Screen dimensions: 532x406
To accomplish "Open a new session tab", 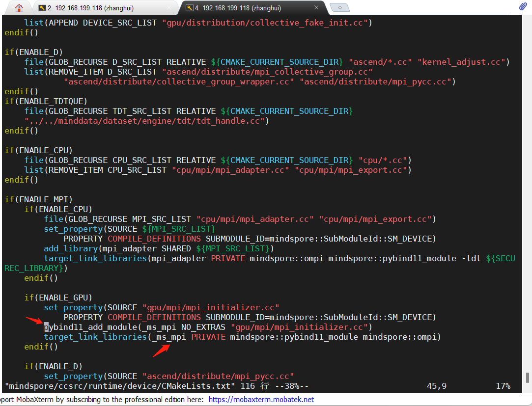I will tap(340, 7).
